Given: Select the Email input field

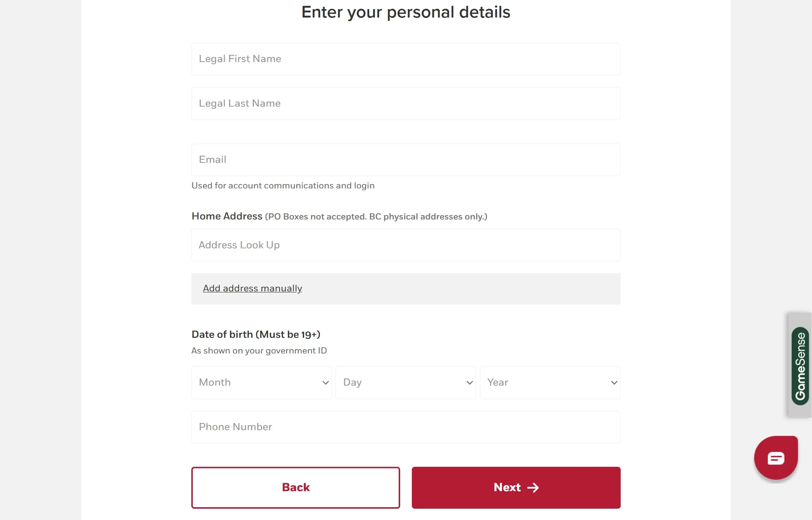Looking at the screenshot, I should point(406,160).
